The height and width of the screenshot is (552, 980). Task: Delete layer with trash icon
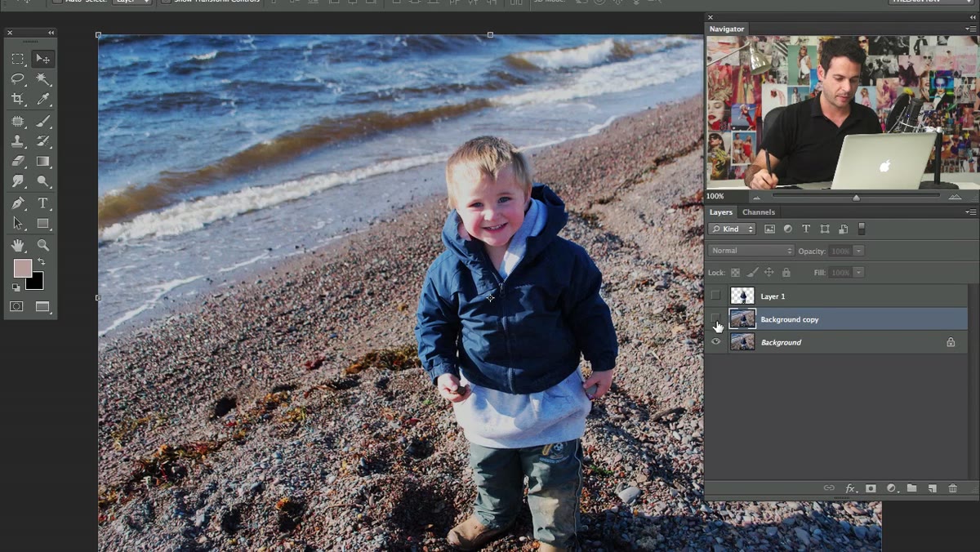952,488
